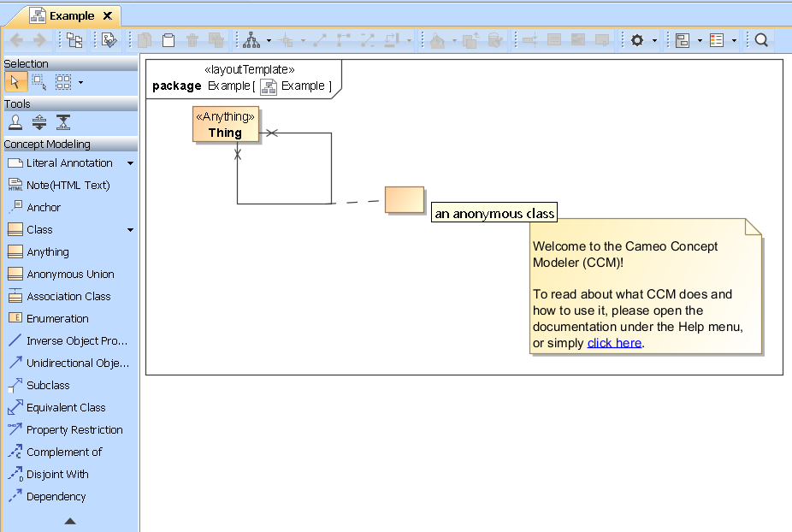Click the containment tree icon in toolbar

coord(74,40)
